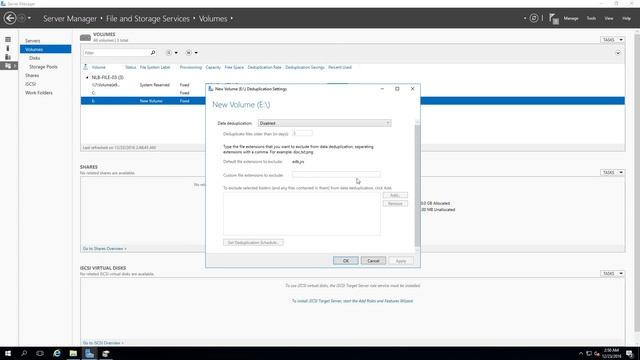Select Volumes in the side navigation
This screenshot has width=640, height=360.
tap(45, 49)
